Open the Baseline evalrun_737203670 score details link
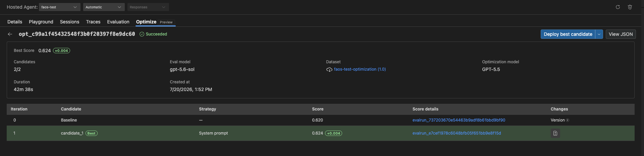Viewport: 644px width, 156px height. click(459, 120)
